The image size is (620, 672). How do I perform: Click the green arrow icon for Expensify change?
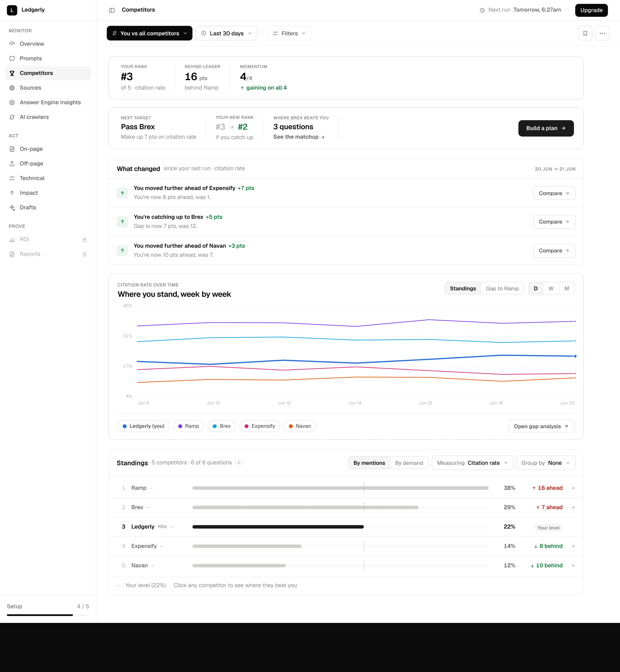click(x=122, y=193)
